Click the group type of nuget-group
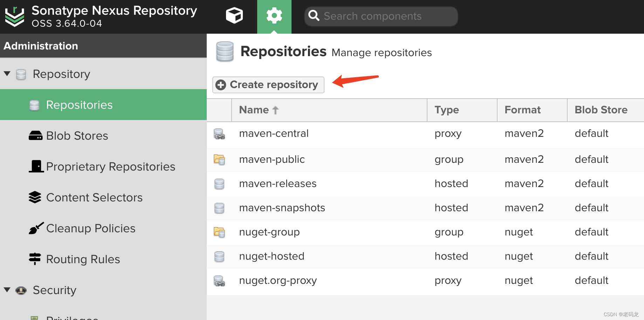The width and height of the screenshot is (644, 320). tap(449, 232)
